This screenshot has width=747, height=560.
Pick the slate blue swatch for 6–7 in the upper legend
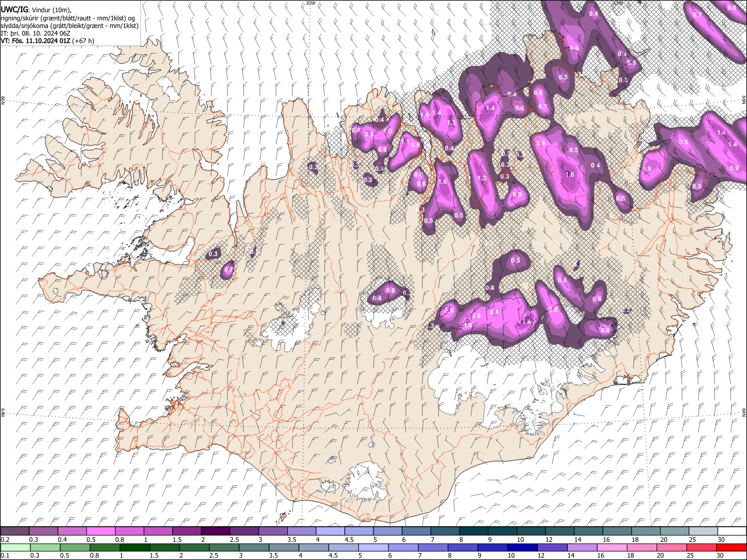[416, 531]
